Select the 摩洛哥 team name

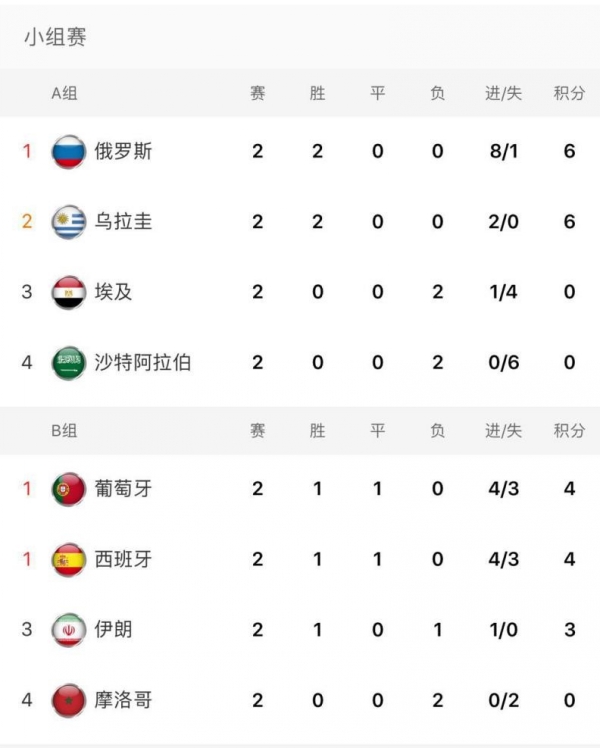click(x=123, y=700)
